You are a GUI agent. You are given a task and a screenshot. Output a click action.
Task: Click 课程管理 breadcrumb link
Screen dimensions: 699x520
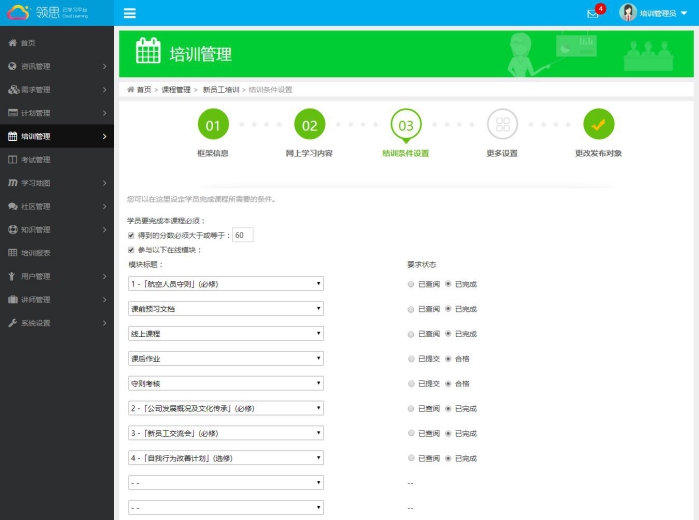tap(176, 90)
